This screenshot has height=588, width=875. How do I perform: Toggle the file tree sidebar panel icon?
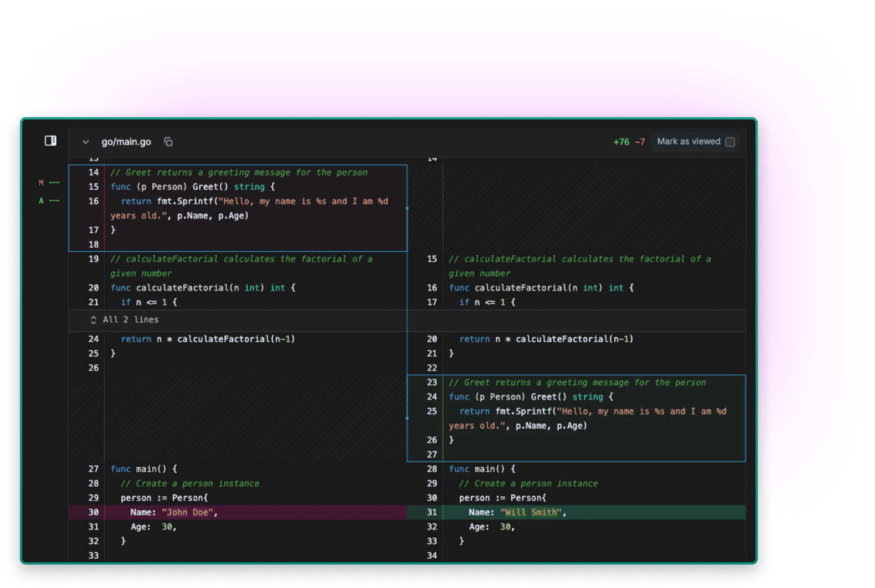(x=51, y=141)
